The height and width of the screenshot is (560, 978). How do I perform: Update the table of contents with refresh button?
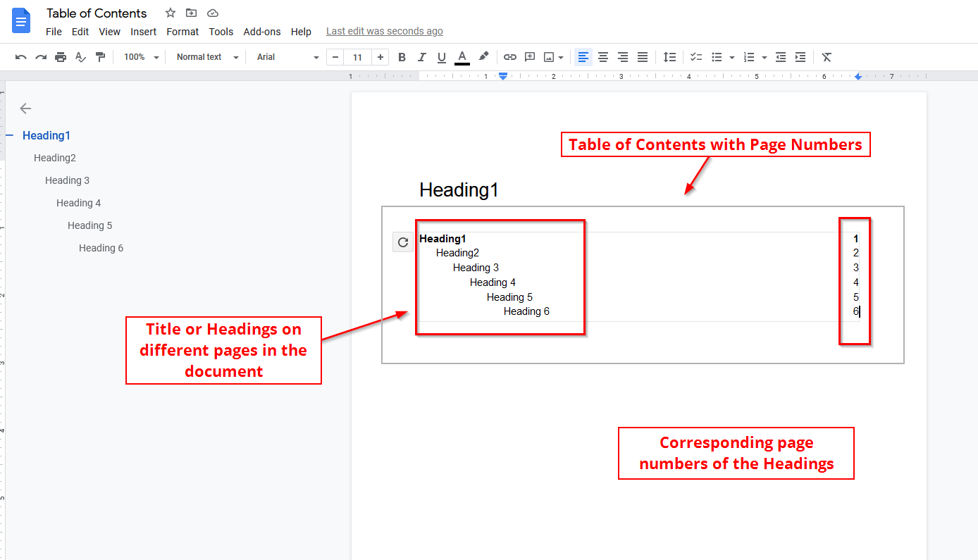point(403,242)
